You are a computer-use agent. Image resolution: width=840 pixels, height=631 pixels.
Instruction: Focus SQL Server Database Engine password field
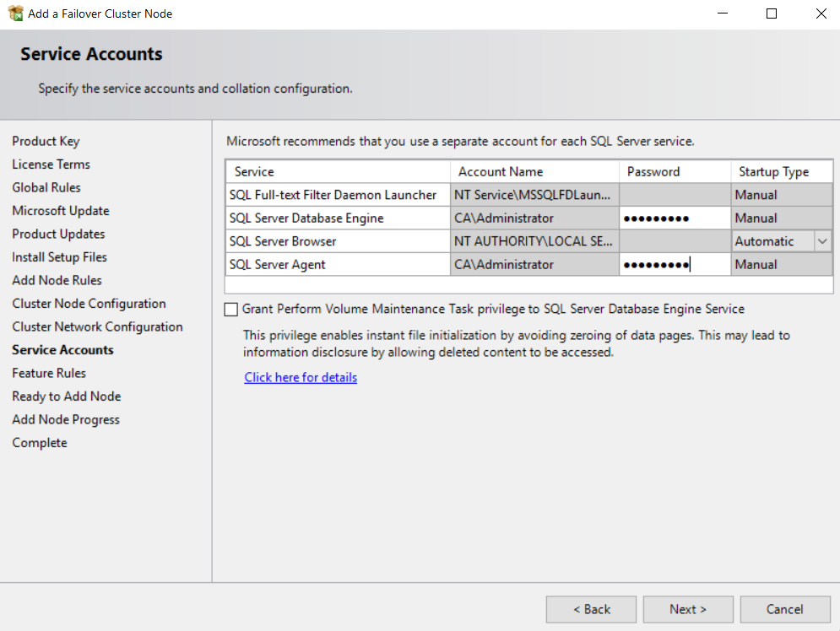click(x=675, y=218)
